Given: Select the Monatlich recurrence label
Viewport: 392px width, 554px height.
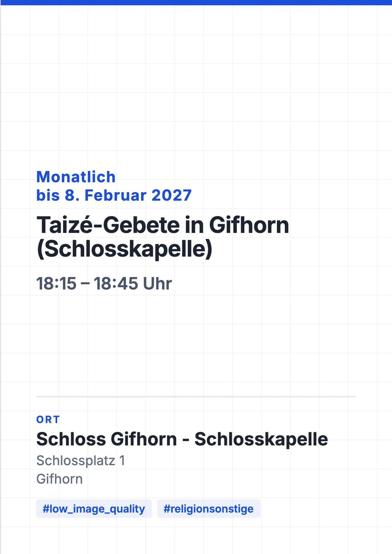Looking at the screenshot, I should [x=76, y=177].
